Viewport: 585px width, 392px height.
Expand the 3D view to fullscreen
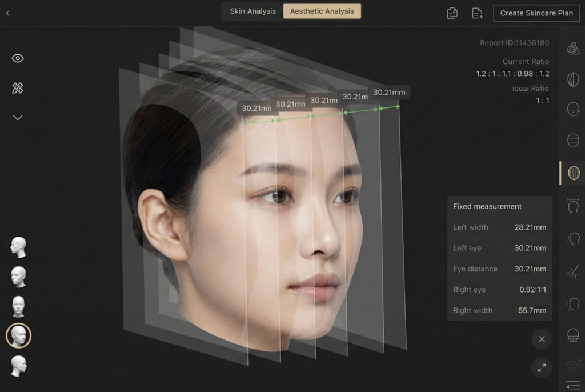tap(542, 368)
